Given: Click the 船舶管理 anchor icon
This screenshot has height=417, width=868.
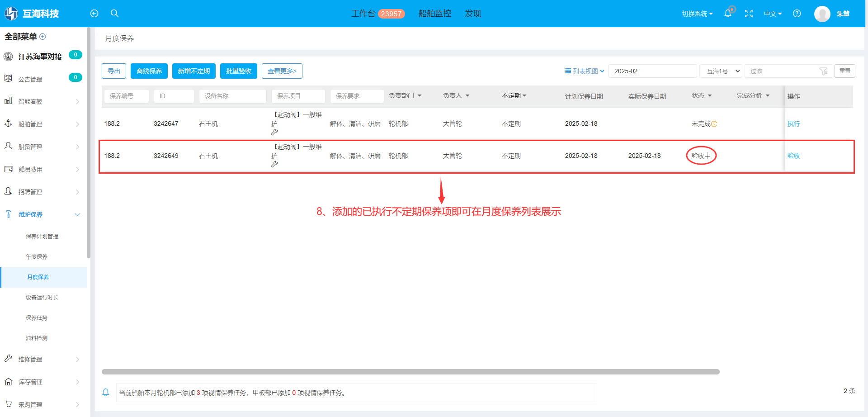Looking at the screenshot, I should pyautogui.click(x=8, y=123).
